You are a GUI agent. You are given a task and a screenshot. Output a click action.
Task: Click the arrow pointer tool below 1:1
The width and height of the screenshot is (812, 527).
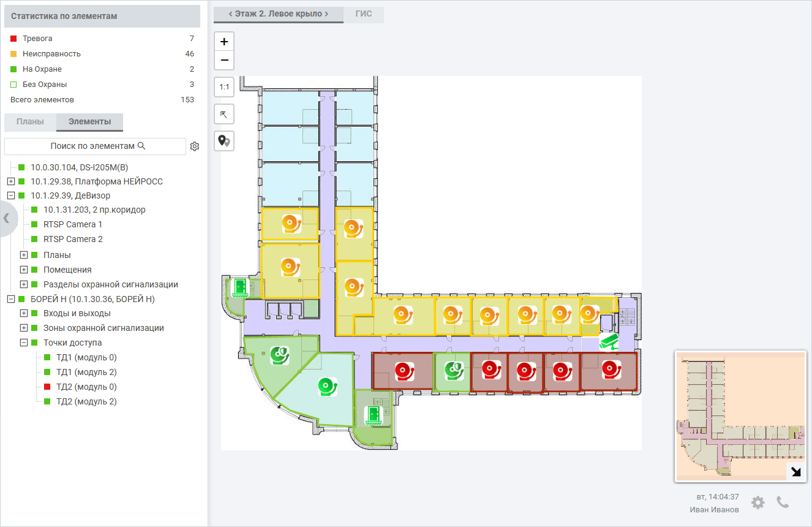click(224, 114)
